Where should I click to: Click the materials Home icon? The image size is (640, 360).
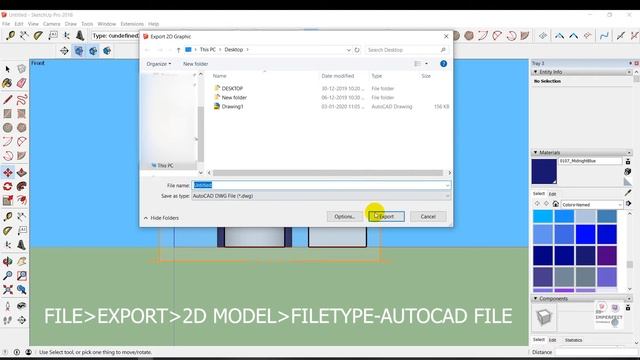coord(556,204)
